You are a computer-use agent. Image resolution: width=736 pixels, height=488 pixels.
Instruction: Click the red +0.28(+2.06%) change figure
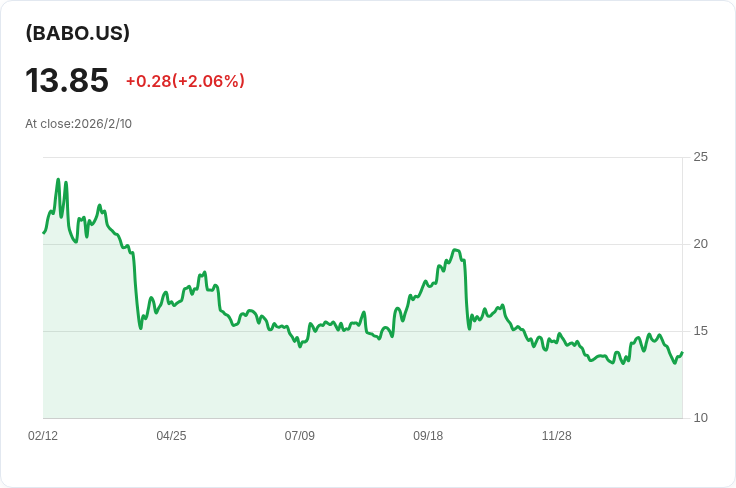tap(185, 81)
